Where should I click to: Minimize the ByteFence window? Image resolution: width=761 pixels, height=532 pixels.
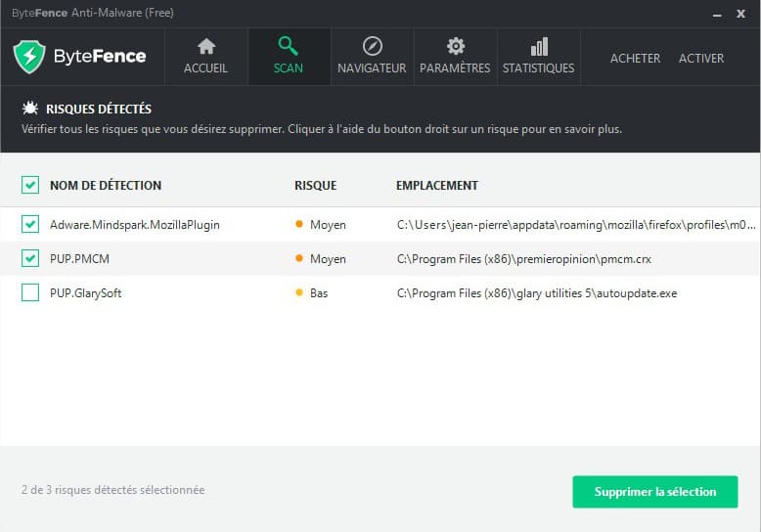tap(717, 14)
